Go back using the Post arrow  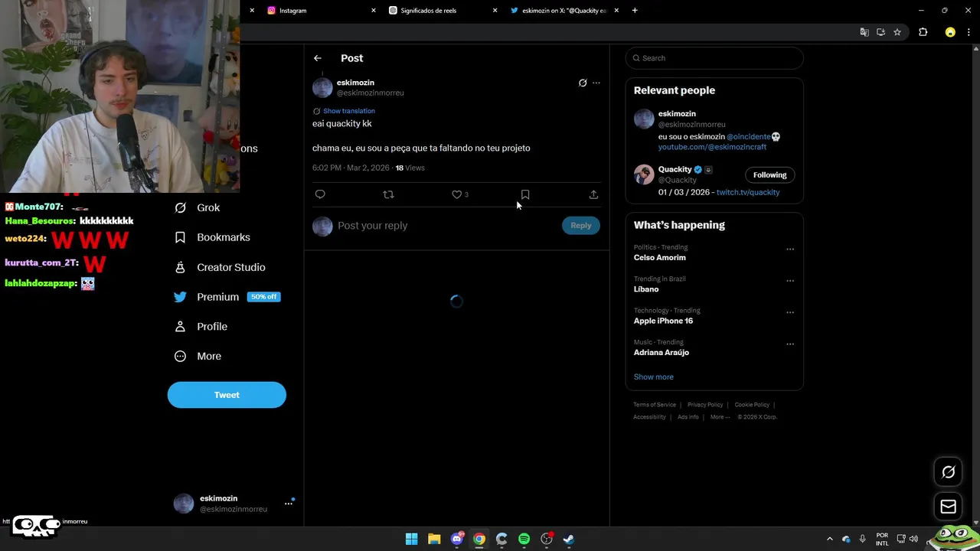click(317, 58)
